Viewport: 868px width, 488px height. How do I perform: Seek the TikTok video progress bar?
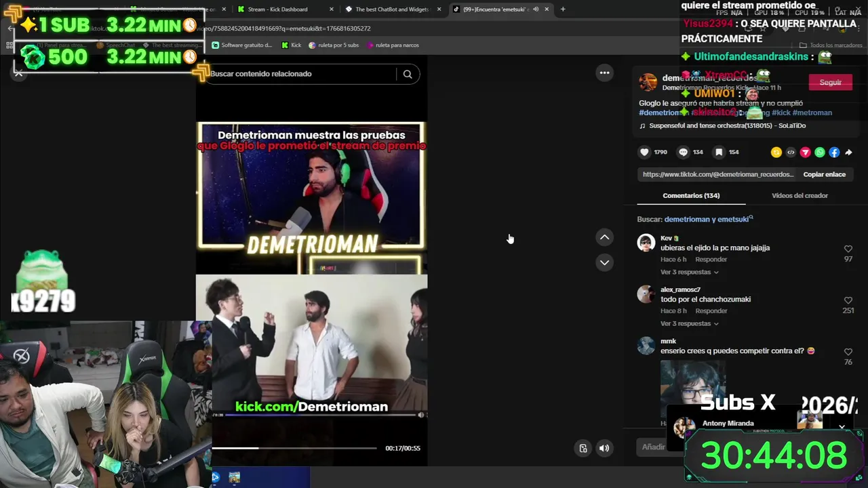pos(294,448)
